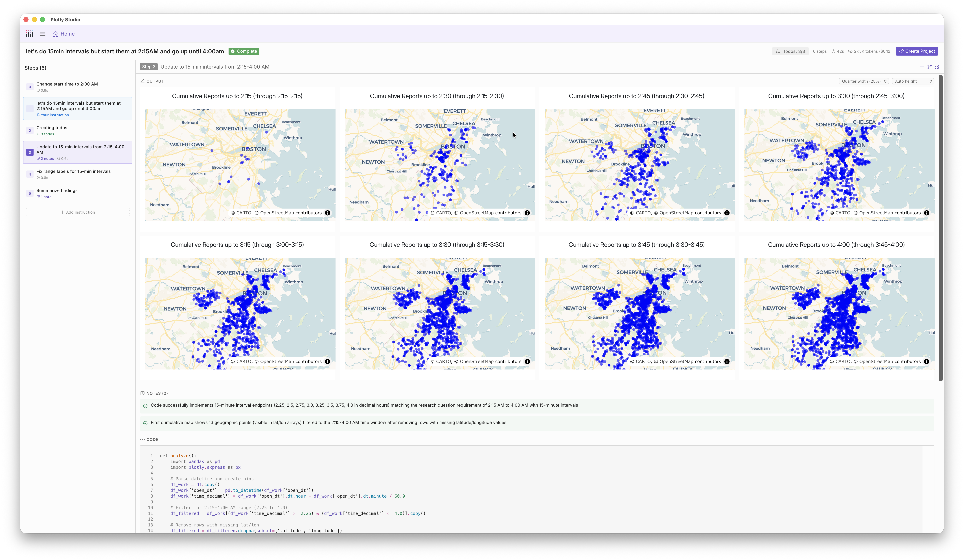Open the hamburger menu
Viewport: 964px width, 560px height.
point(42,34)
